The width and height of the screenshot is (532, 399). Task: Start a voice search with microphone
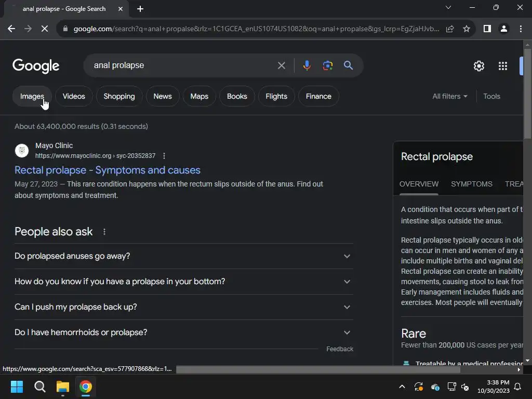307,65
